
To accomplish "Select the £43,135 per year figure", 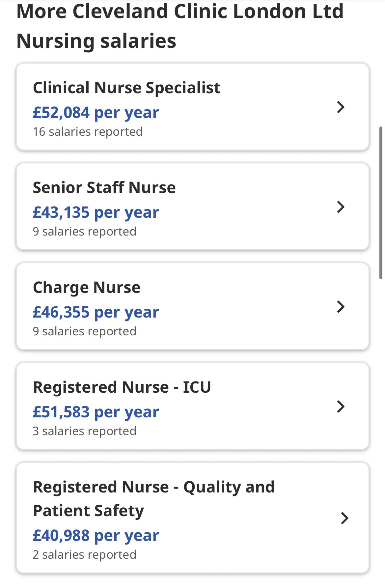I will pyautogui.click(x=96, y=212).
